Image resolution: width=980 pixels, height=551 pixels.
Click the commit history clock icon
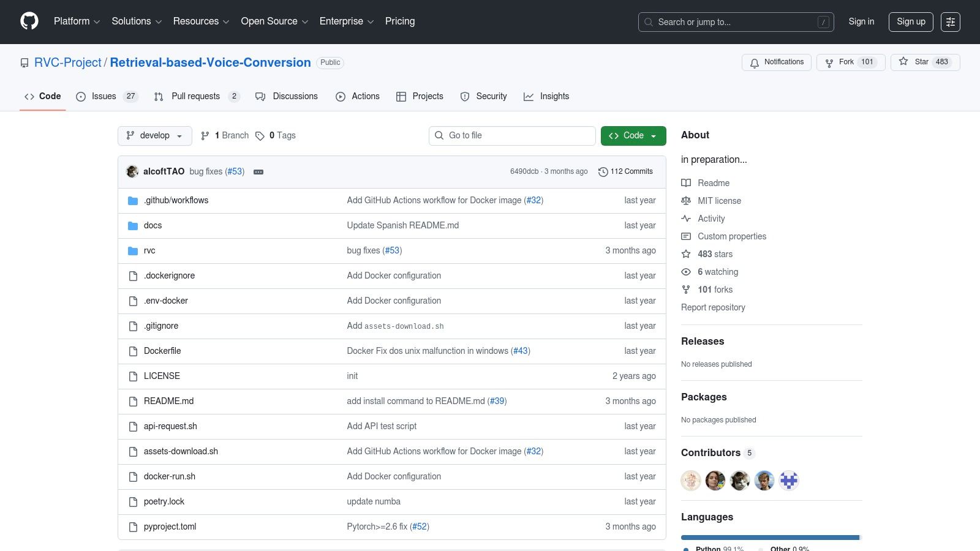603,172
